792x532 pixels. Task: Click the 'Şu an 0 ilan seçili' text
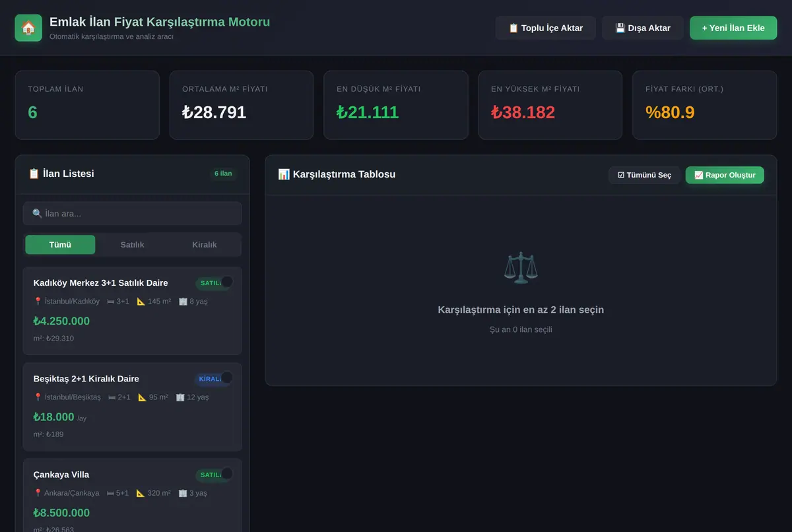click(x=521, y=329)
